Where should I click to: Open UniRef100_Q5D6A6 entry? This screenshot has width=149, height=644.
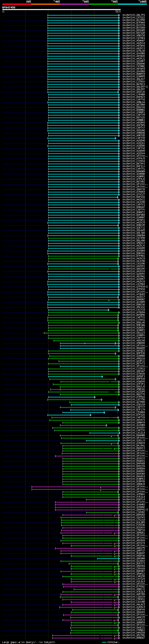tap(133, 64)
